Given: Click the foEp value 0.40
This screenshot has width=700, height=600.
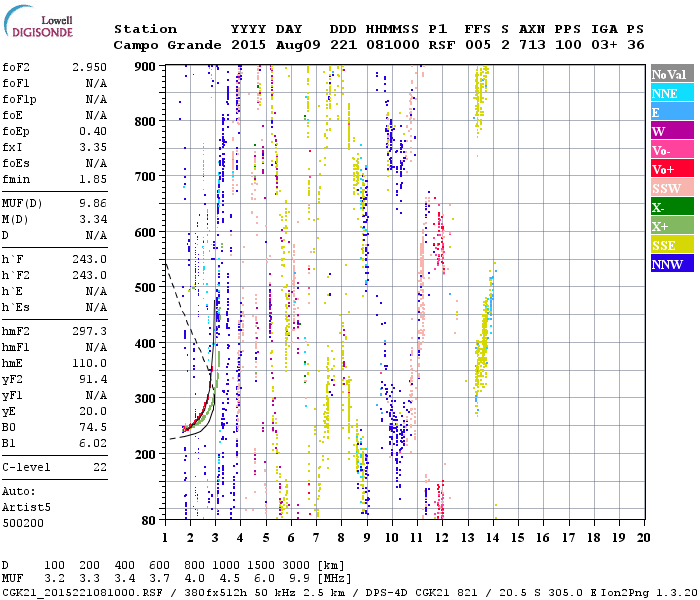Looking at the screenshot, I should click(93, 131).
